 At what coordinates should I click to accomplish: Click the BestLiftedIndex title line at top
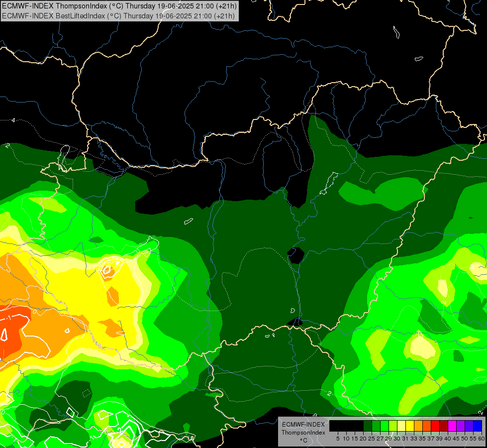coord(118,16)
